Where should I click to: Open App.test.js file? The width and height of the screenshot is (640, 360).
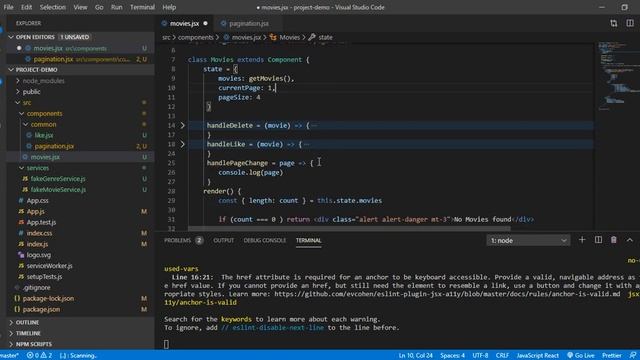click(41, 222)
